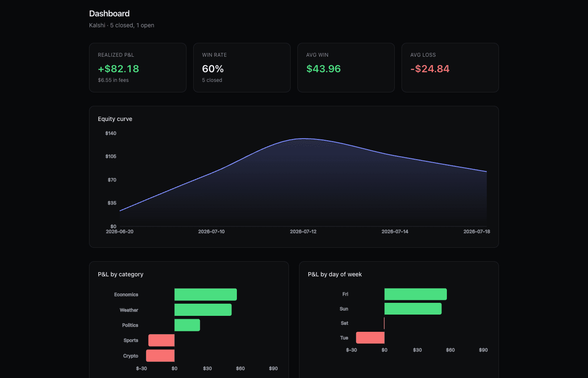Click the $140 y-axis label
This screenshot has width=588, height=378.
(111, 133)
